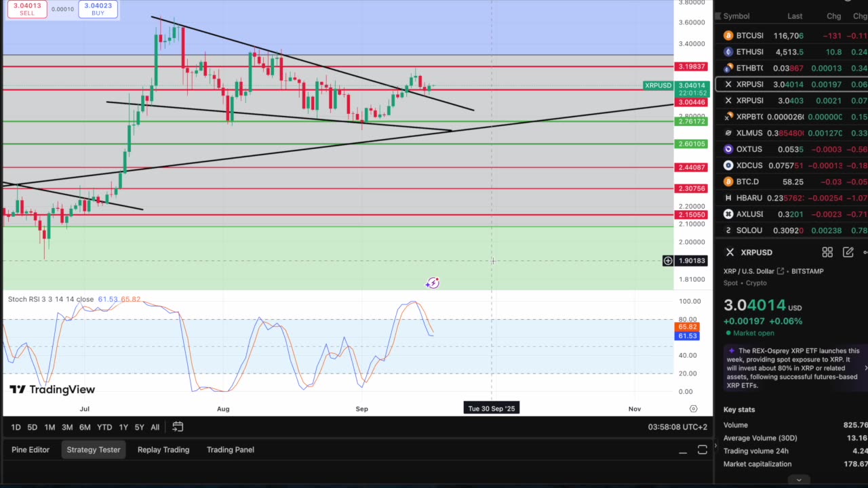Sort the watchlist by the Last column

point(795,16)
